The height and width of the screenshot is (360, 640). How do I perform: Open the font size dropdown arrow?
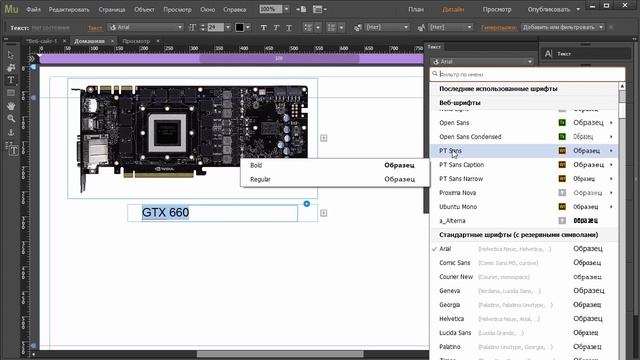coord(228,27)
